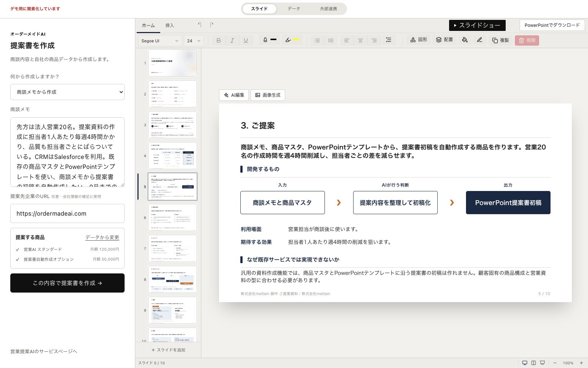Open the 配置 arrange tool
The image size is (588, 368).
[x=444, y=40]
